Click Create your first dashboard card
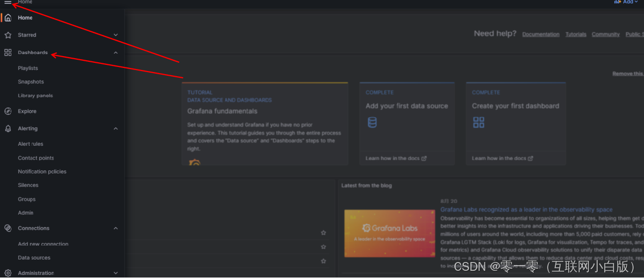Viewport: 644px width, 278px height. 516,124
